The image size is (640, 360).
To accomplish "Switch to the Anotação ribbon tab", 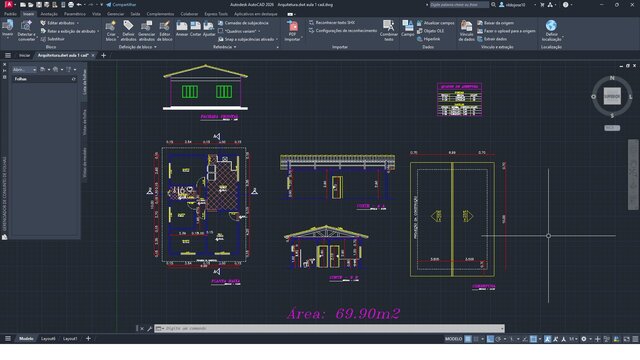I will [49, 14].
